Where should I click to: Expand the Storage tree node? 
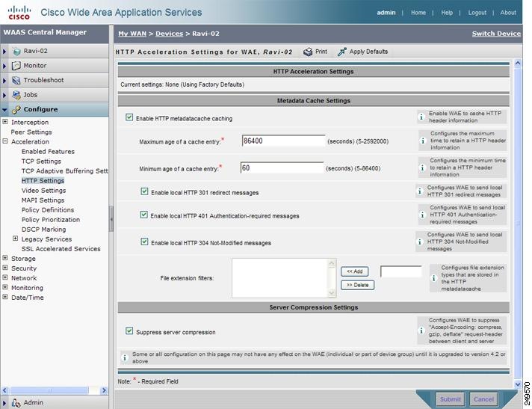(5, 258)
